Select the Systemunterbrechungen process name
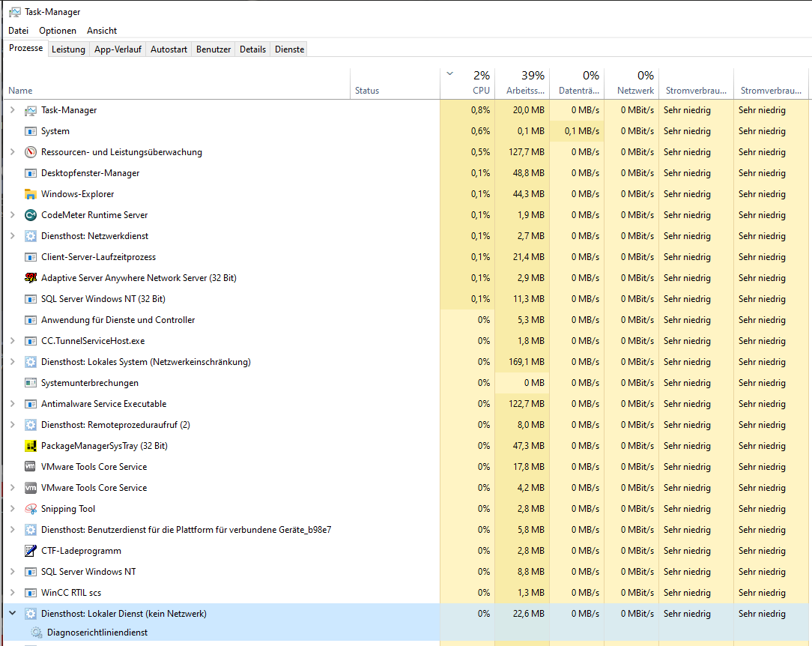The width and height of the screenshot is (812, 646). (90, 383)
